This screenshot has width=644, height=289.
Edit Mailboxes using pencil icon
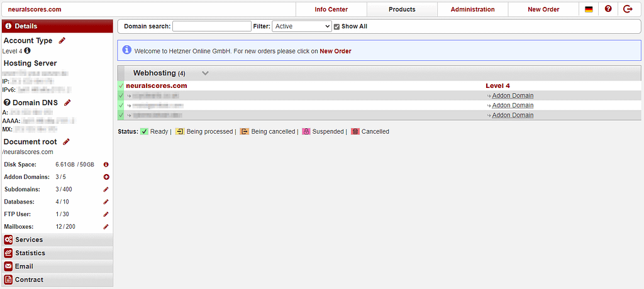106,227
